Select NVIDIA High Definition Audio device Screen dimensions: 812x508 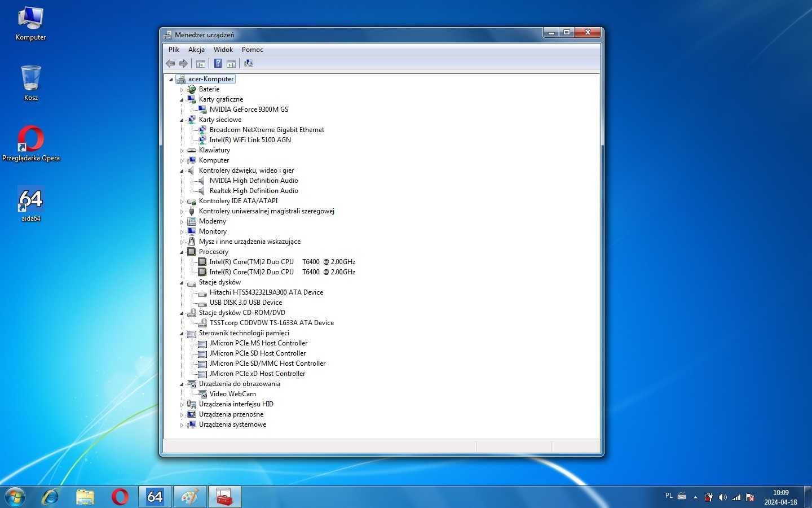point(254,181)
